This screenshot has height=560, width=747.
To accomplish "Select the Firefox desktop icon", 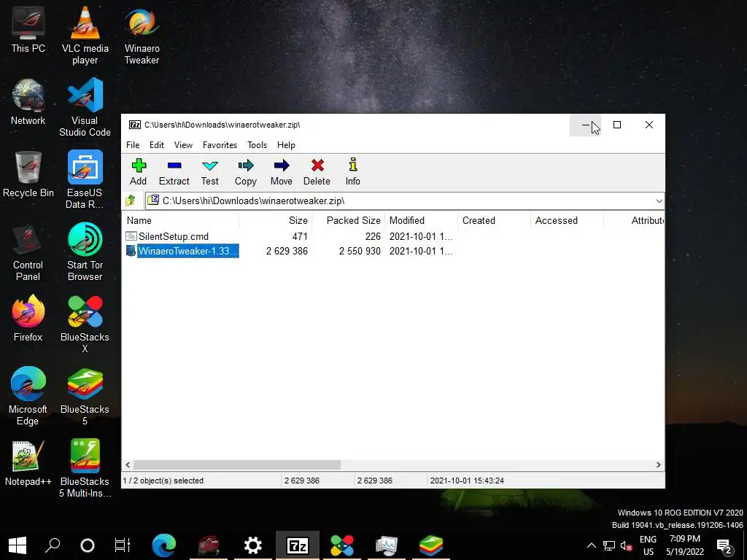I will [x=28, y=319].
